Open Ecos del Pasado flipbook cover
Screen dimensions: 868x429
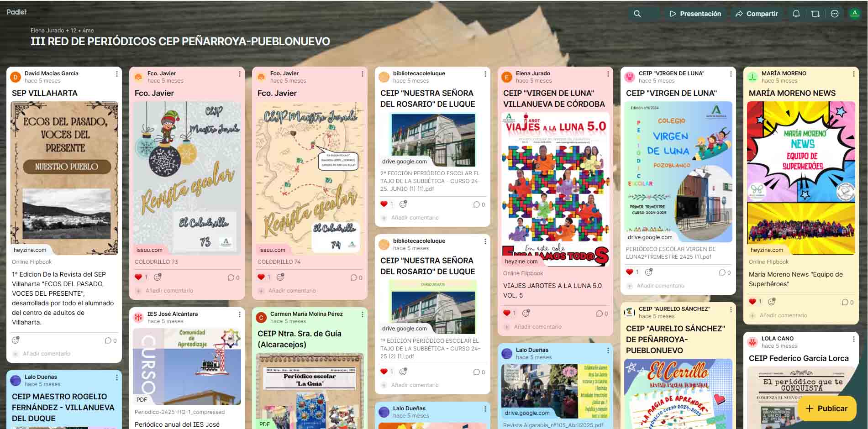64,178
